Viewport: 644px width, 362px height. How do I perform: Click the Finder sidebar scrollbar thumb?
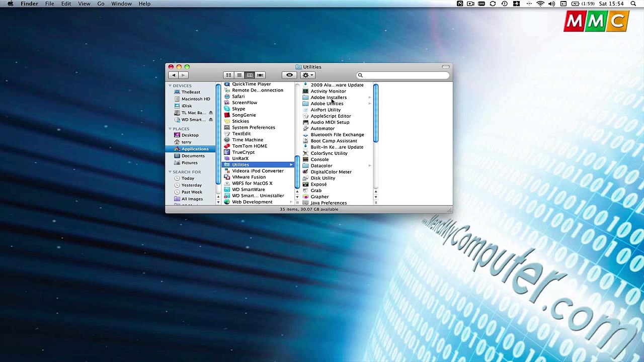[x=218, y=134]
